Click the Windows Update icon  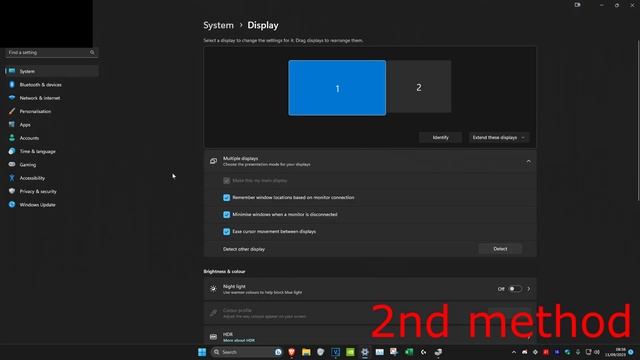(x=12, y=204)
